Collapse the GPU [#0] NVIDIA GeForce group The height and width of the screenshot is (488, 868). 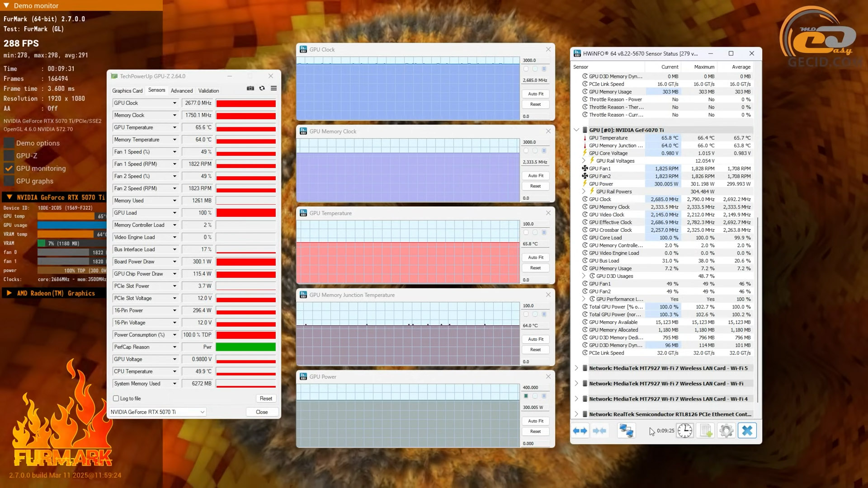[x=576, y=130]
